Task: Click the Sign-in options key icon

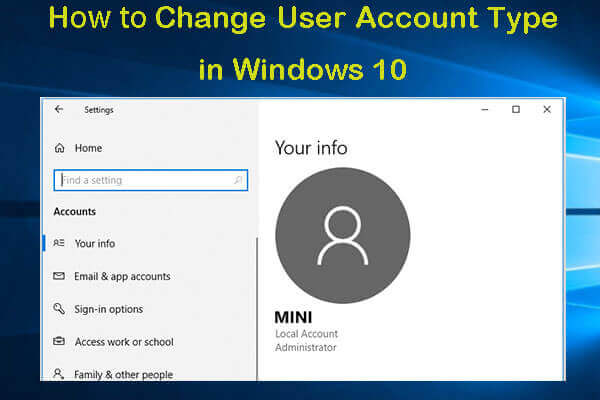Action: tap(59, 309)
